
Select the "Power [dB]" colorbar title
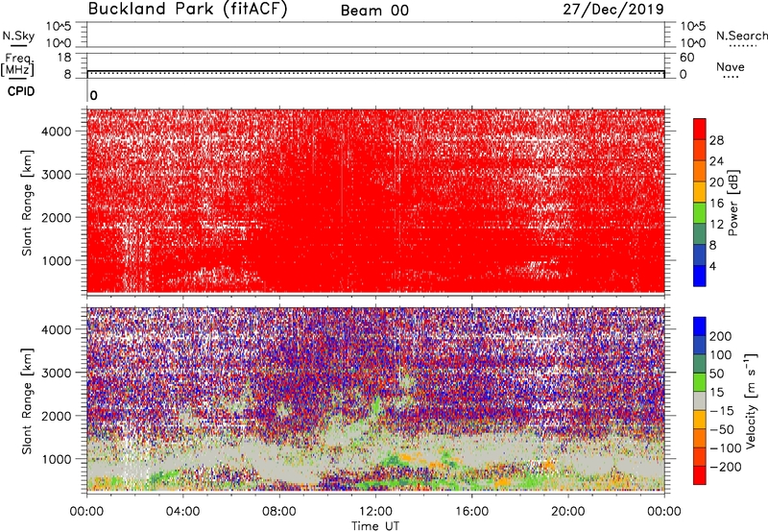pyautogui.click(x=733, y=203)
